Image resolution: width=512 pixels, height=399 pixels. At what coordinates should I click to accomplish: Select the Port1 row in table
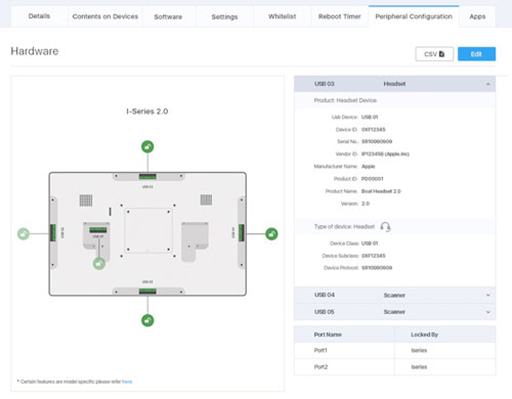[395, 350]
